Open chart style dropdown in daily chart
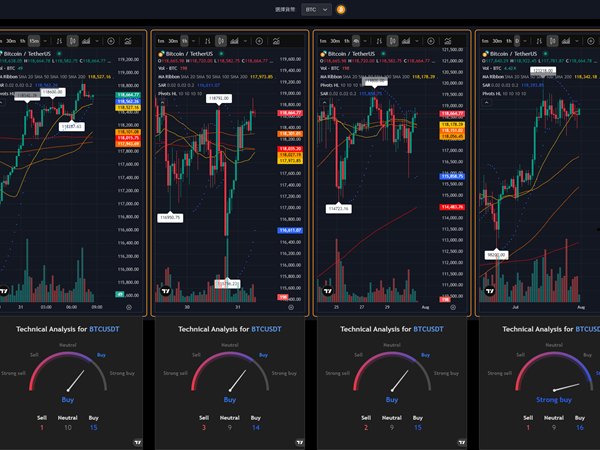Image resolution: width=600 pixels, height=450 pixels. [x=577, y=41]
